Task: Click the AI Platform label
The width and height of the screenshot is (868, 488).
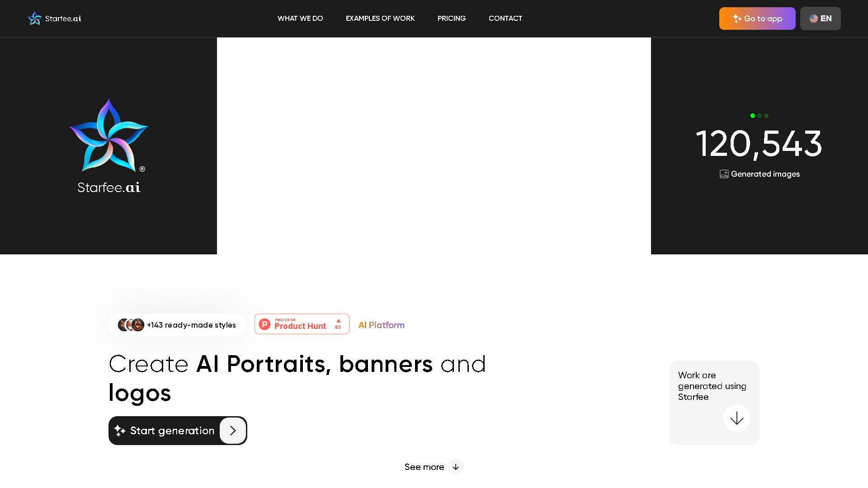Action: pyautogui.click(x=382, y=325)
